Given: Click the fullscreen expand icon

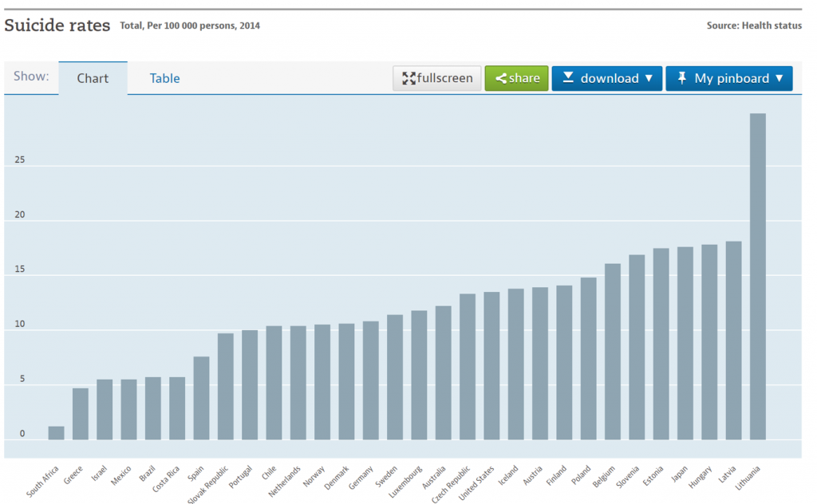Looking at the screenshot, I should pyautogui.click(x=408, y=78).
